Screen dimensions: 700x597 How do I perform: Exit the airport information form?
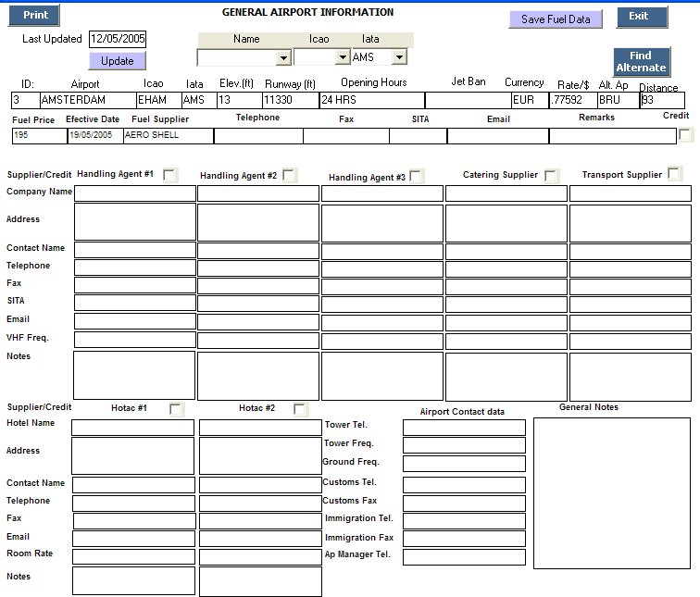point(643,17)
